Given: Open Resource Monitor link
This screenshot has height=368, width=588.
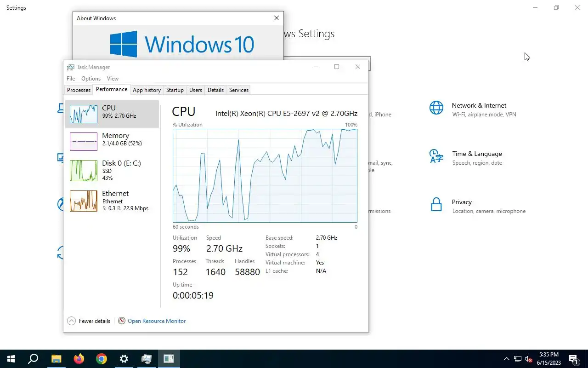Looking at the screenshot, I should click(157, 321).
